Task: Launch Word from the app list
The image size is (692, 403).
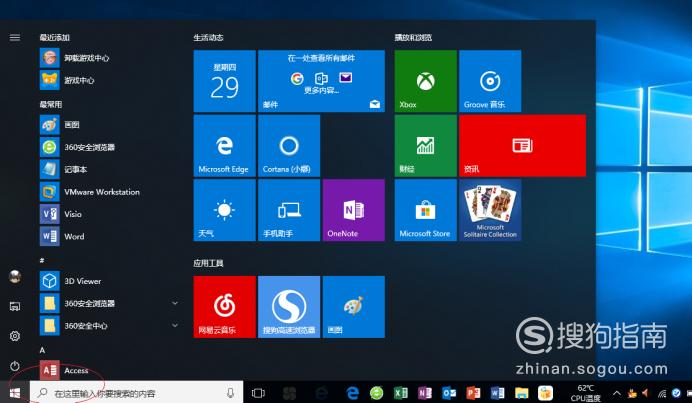Action: point(110,236)
